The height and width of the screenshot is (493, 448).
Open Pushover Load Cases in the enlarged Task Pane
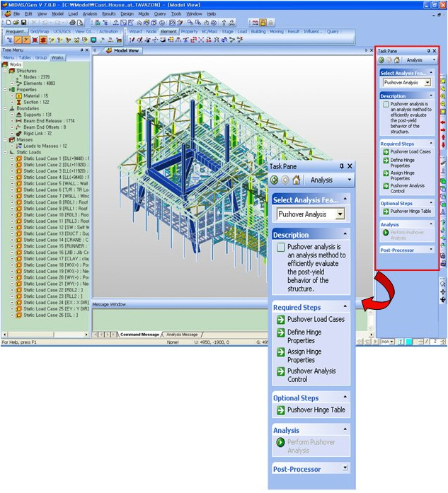click(x=314, y=320)
